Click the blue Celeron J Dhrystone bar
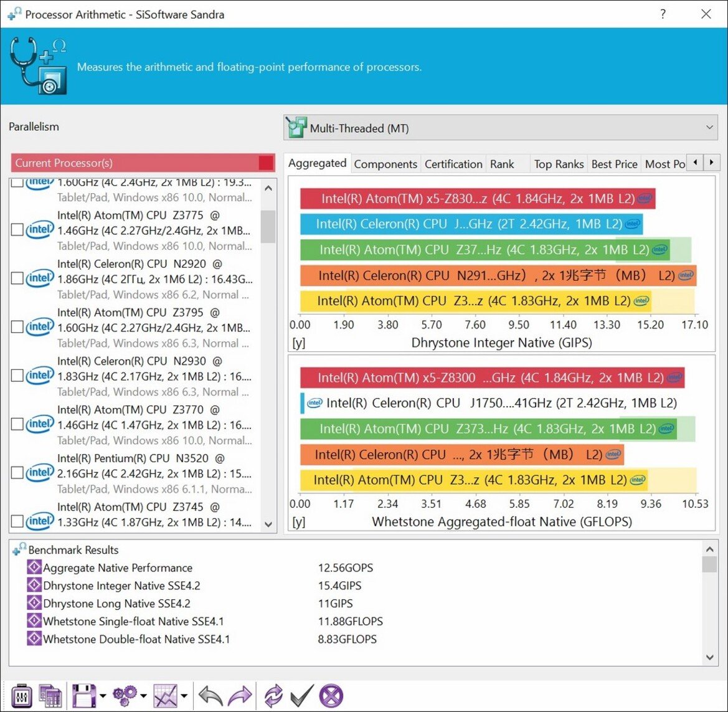The width and height of the screenshot is (728, 712). 471,224
